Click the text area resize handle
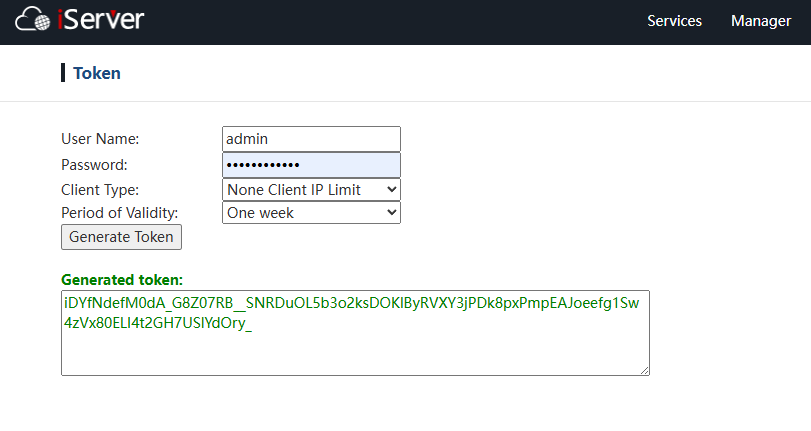The height and width of the screenshot is (431, 811). [x=645, y=370]
